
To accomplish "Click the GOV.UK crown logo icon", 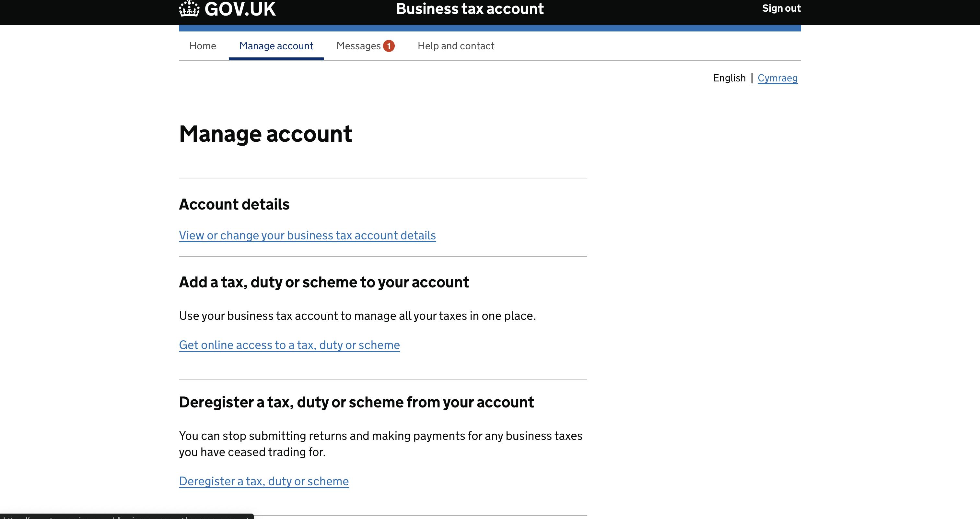I will click(x=189, y=8).
